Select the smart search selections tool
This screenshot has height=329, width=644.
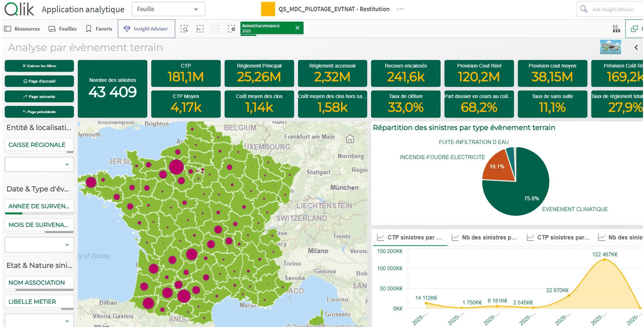[185, 29]
